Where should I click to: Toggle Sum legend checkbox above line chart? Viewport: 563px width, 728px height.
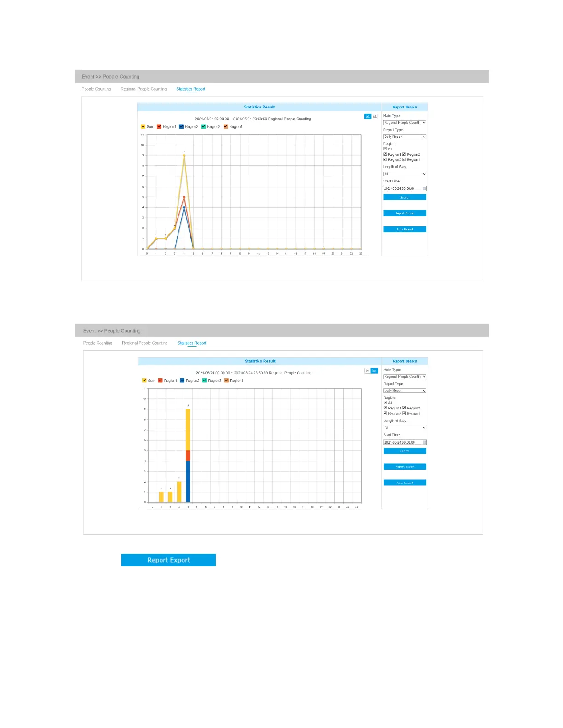click(x=143, y=126)
